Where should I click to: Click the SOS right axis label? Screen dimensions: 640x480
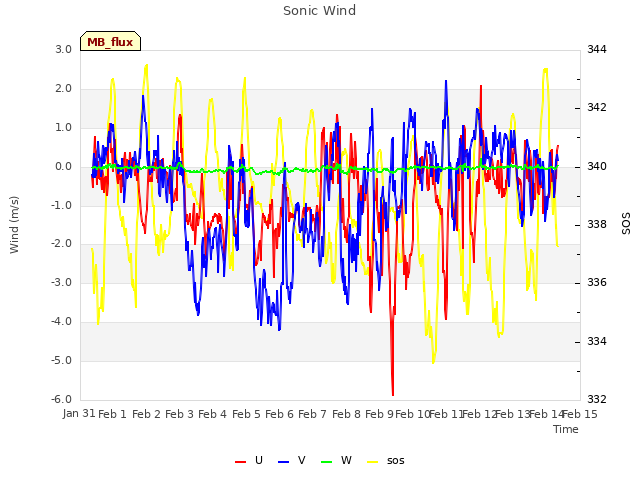tap(626, 224)
